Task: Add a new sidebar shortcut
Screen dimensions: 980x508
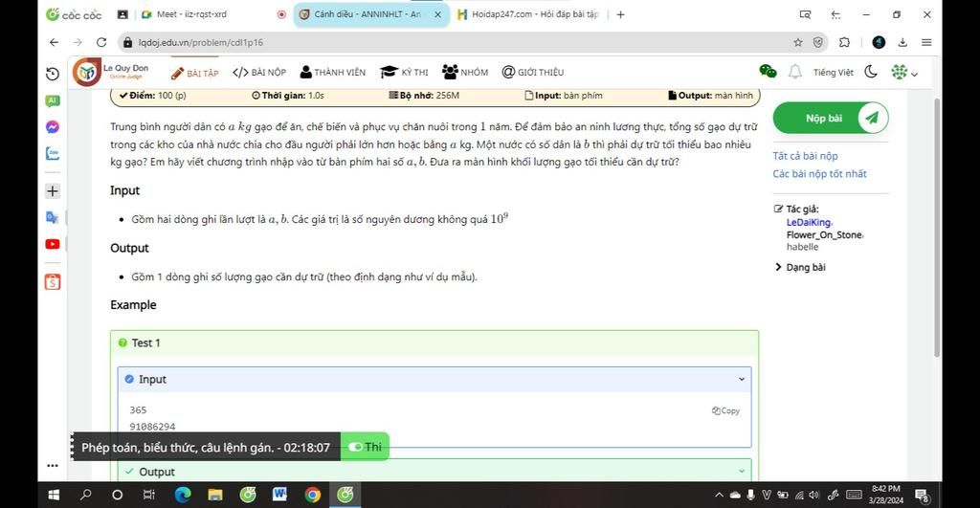Action: point(53,190)
